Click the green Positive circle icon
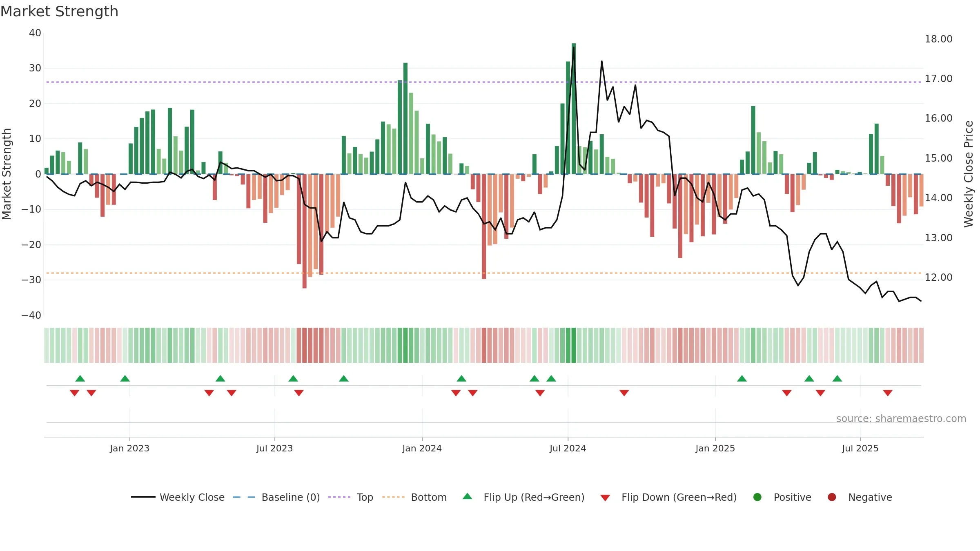This screenshot has width=980, height=551. click(x=757, y=497)
